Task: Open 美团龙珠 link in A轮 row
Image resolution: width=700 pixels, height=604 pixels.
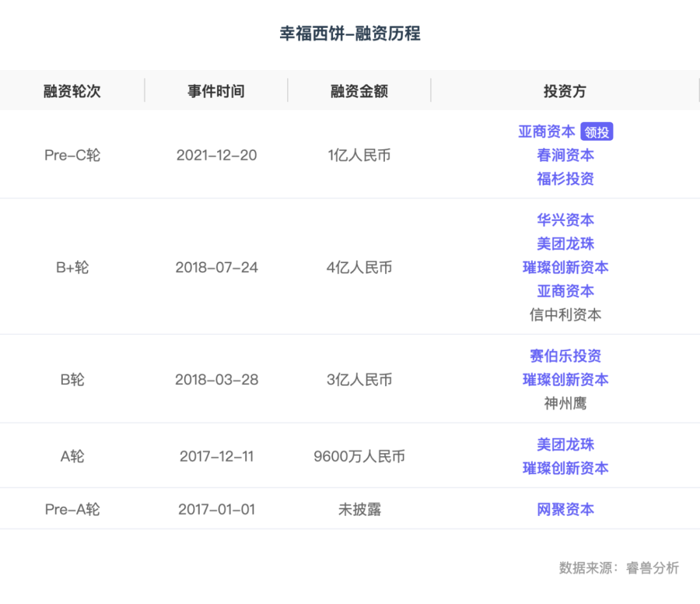Action: pos(565,445)
